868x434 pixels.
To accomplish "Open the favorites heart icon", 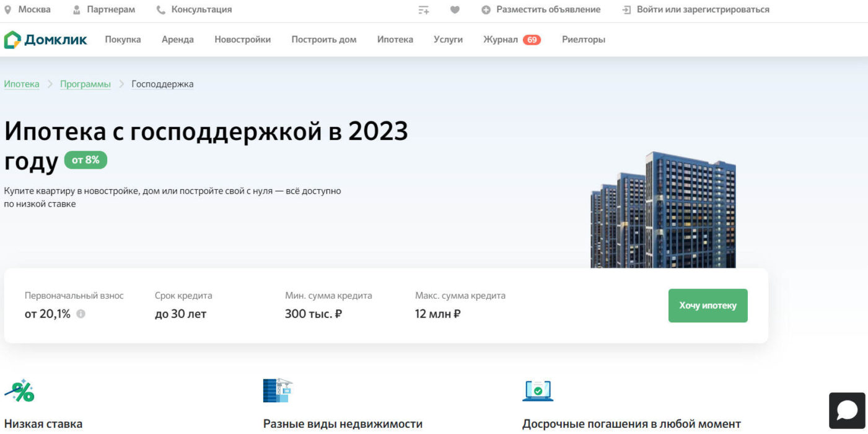I will tap(455, 9).
